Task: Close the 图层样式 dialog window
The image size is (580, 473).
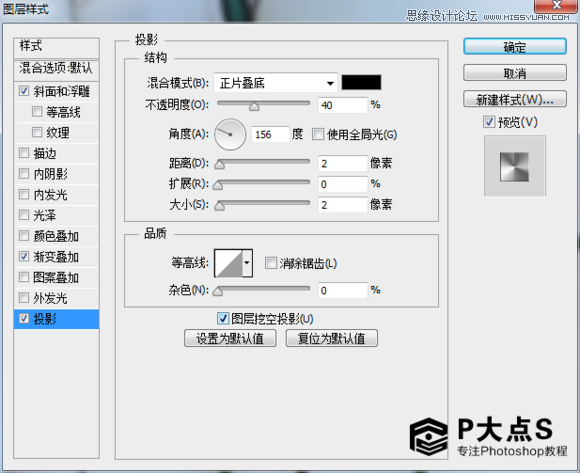Action: point(556,5)
